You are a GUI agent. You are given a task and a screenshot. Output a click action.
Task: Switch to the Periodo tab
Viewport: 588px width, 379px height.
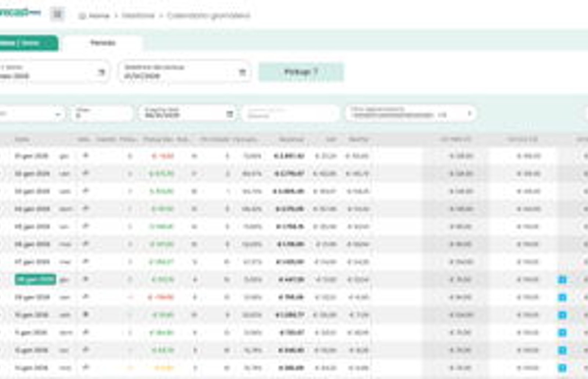pyautogui.click(x=103, y=43)
